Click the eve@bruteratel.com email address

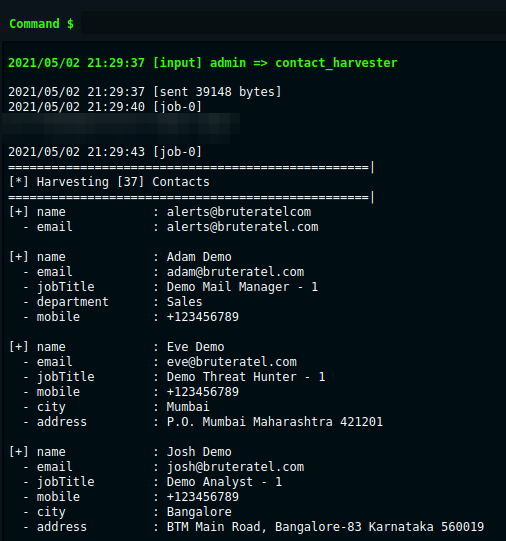pyautogui.click(x=232, y=362)
